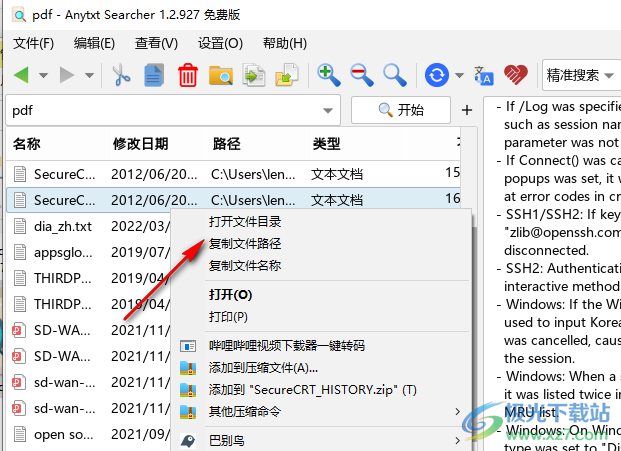Viewport: 621px width, 451px height.
Task: Click the archive icon beside 添加到压缩文件(A)
Action: tap(188, 368)
